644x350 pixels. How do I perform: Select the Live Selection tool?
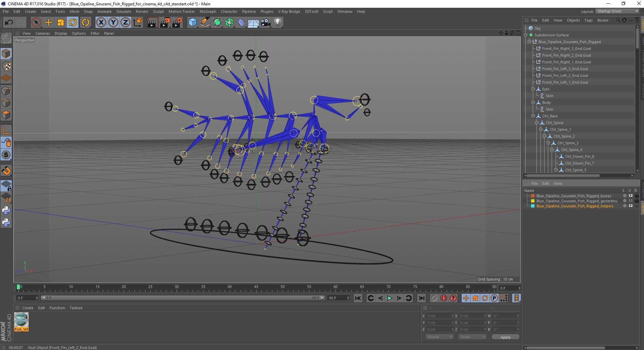(x=36, y=23)
